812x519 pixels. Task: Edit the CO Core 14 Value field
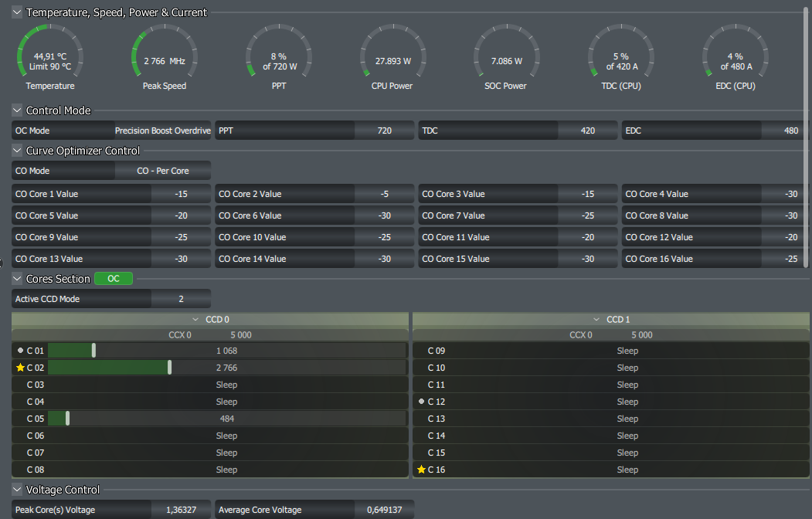click(384, 259)
